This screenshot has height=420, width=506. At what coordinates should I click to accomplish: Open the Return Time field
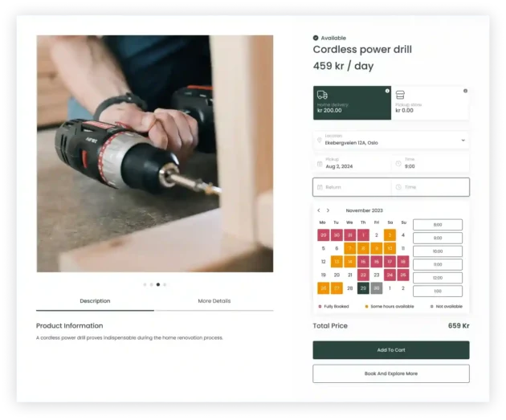431,187
